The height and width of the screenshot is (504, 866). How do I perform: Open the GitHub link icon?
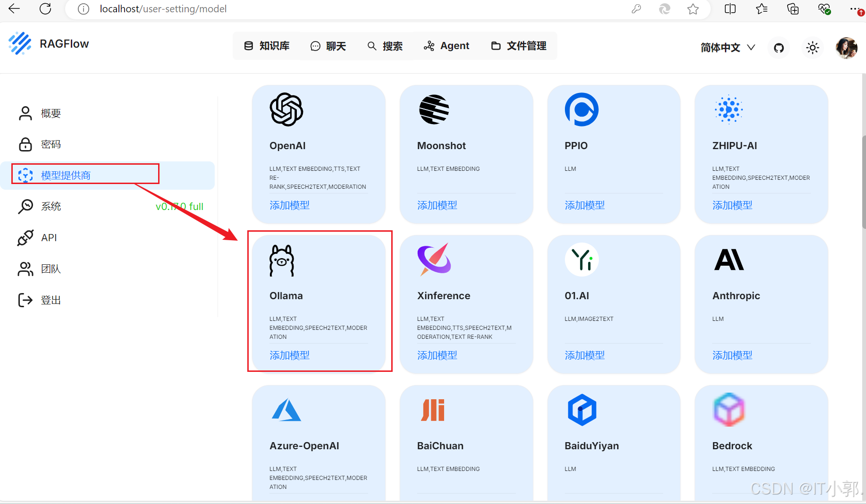(779, 48)
